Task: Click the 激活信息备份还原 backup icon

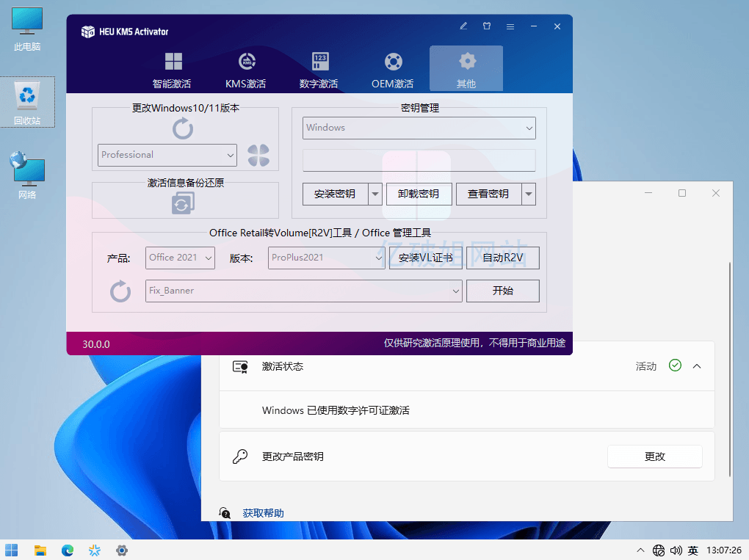Action: pyautogui.click(x=183, y=203)
